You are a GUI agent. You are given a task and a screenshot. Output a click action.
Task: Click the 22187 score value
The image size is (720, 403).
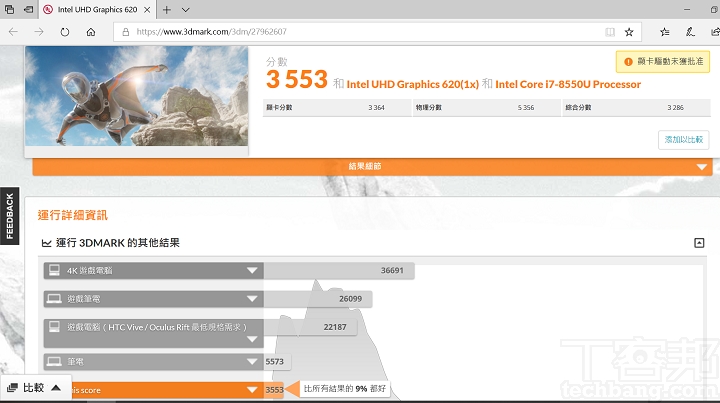(x=335, y=327)
